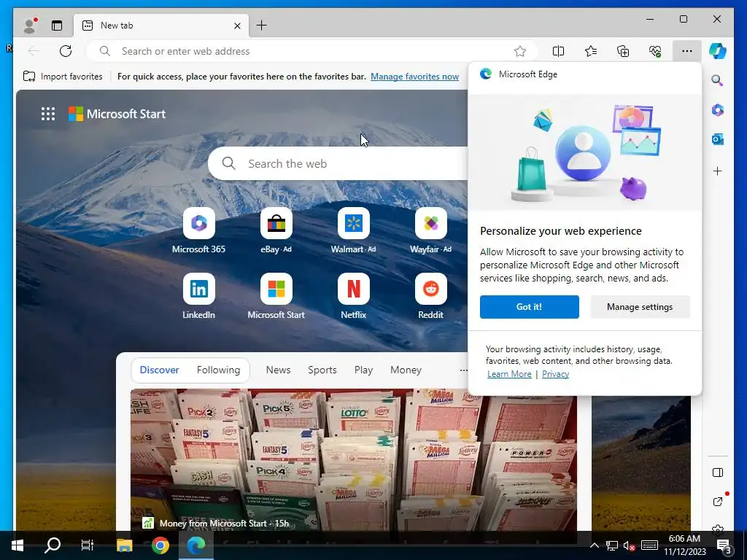This screenshot has width=747, height=560.
Task: Open File Explorer from taskbar
Action: pos(124,545)
